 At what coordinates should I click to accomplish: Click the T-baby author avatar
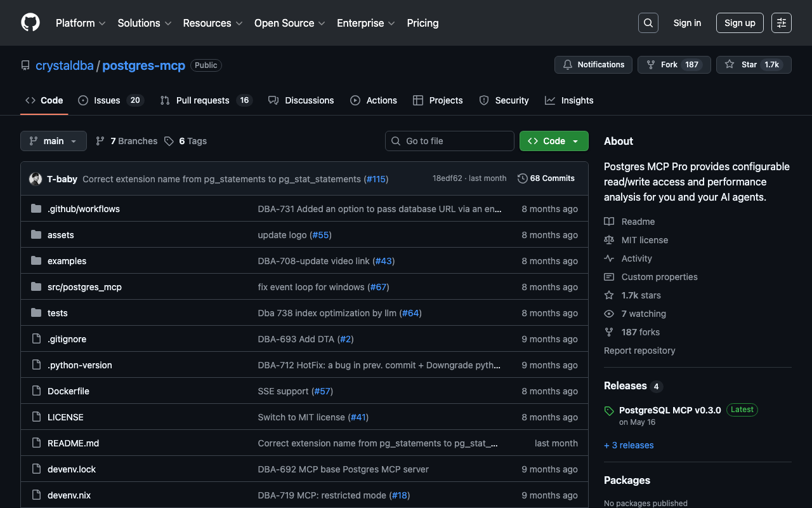36,179
